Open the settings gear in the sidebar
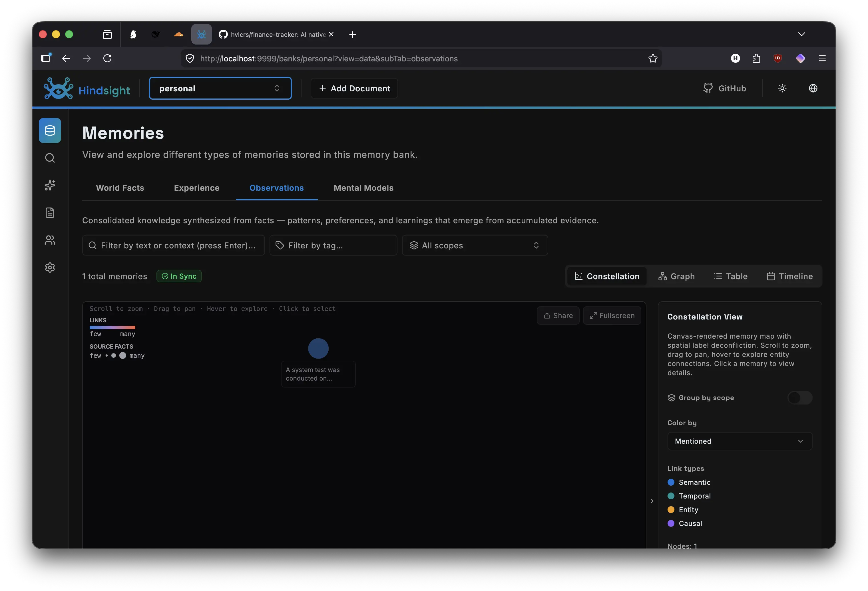Image resolution: width=868 pixels, height=591 pixels. pos(50,268)
